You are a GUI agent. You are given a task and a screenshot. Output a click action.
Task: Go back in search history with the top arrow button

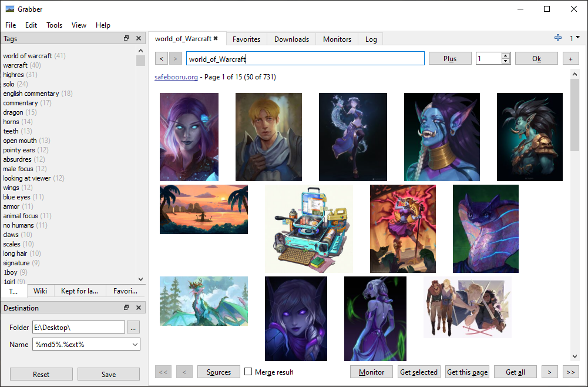pyautogui.click(x=162, y=59)
